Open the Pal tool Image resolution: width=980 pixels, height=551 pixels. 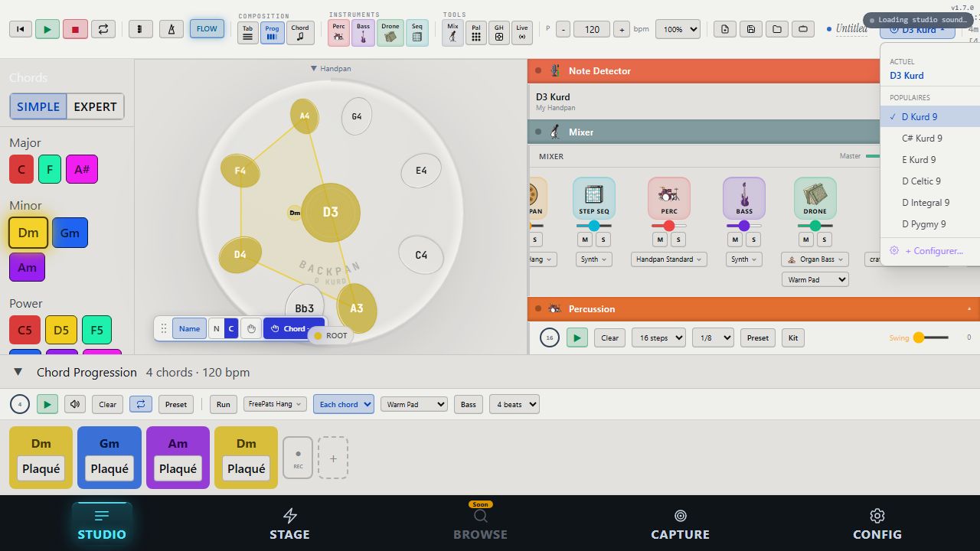tap(476, 32)
